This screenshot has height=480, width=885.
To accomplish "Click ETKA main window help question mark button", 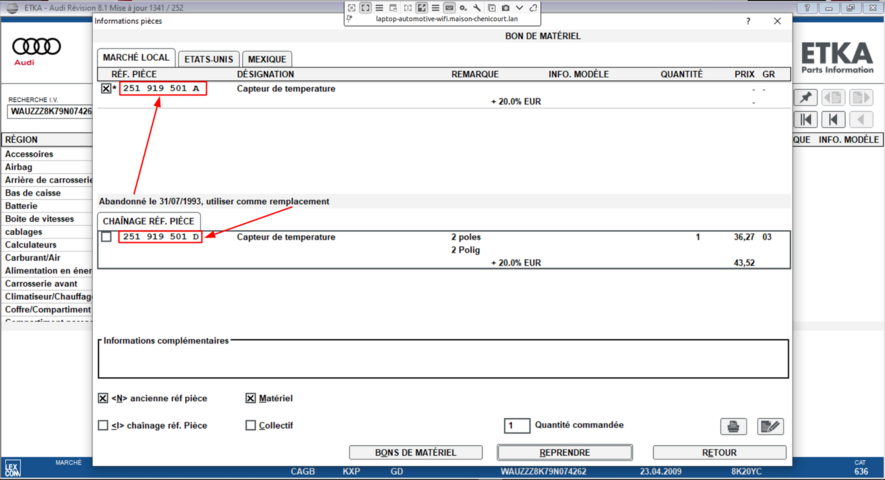I will 807,8.
